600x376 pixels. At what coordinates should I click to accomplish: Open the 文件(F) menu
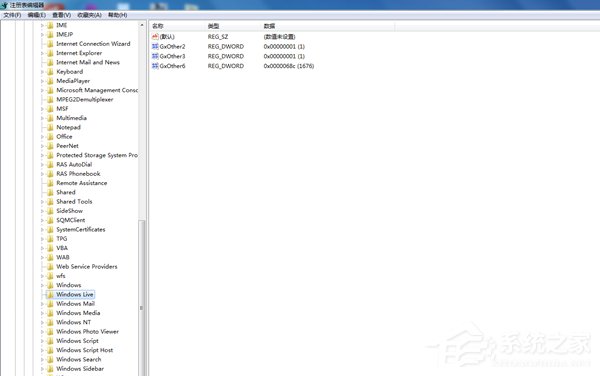tap(12, 15)
